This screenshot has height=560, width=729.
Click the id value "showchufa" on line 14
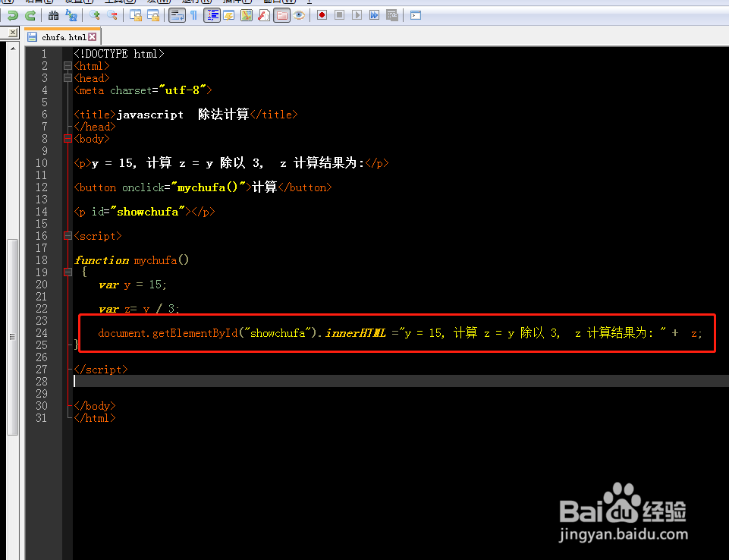click(147, 212)
